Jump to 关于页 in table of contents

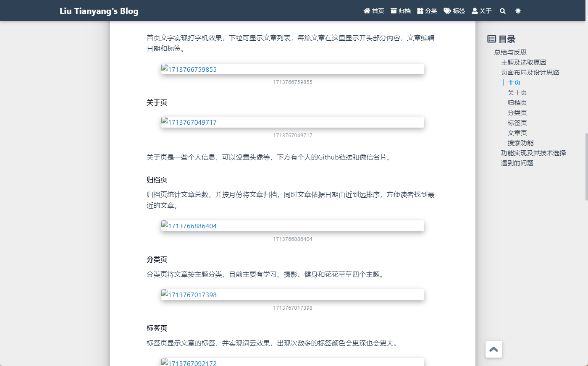point(517,92)
